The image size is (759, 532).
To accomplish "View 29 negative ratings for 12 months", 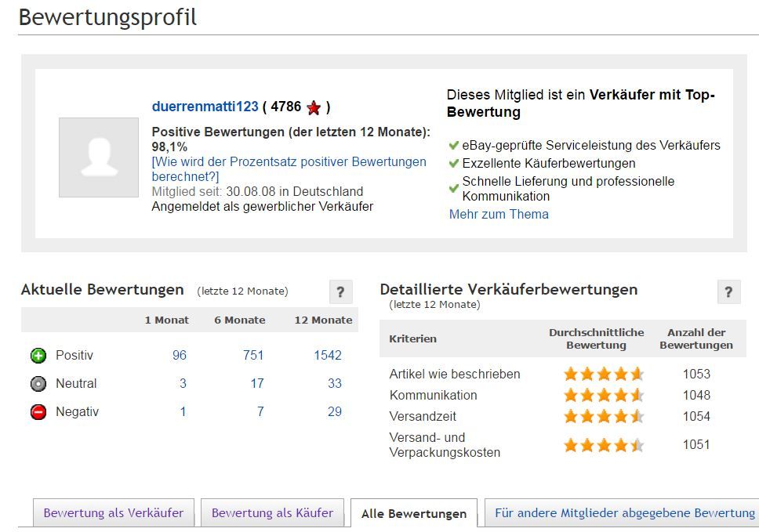I will (335, 412).
